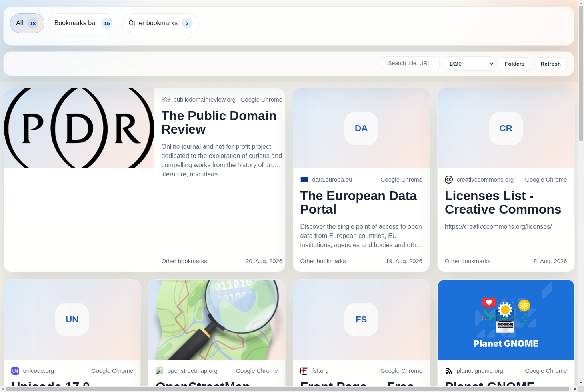Click Google Chrome label on planet.gnome.org card

[x=546, y=371]
